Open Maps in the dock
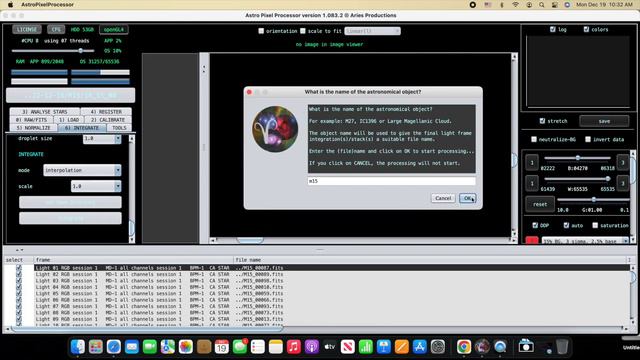 [167, 347]
